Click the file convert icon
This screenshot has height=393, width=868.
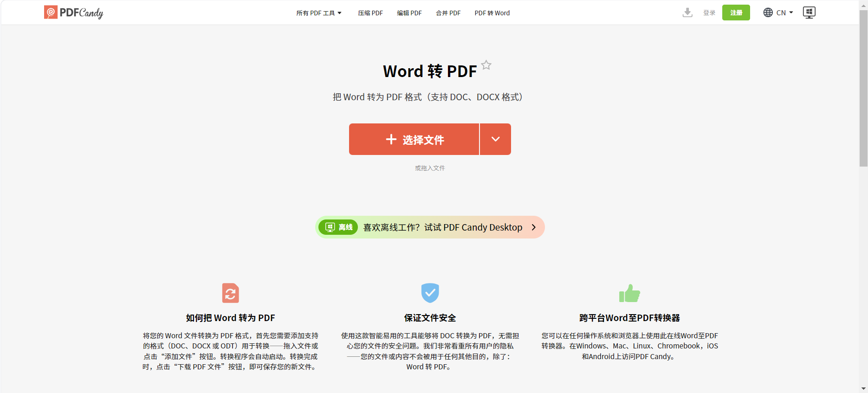pyautogui.click(x=230, y=293)
